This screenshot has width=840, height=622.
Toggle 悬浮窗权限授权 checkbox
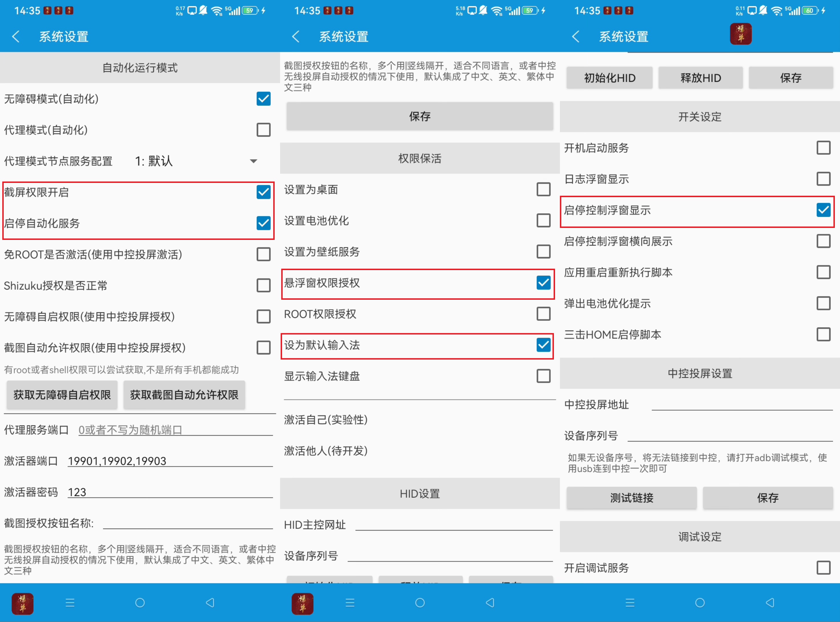pyautogui.click(x=543, y=283)
